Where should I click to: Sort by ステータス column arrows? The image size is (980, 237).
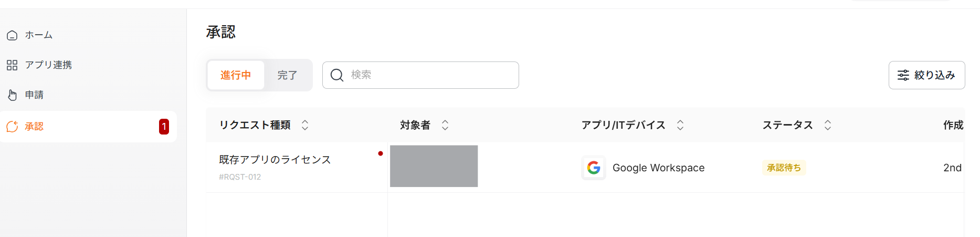(x=828, y=125)
